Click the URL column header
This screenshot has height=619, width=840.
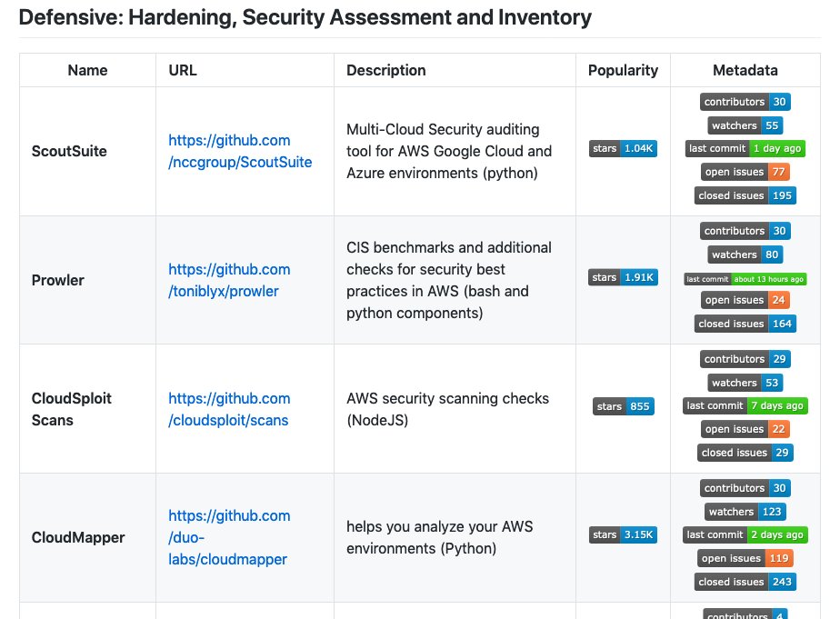click(x=183, y=70)
